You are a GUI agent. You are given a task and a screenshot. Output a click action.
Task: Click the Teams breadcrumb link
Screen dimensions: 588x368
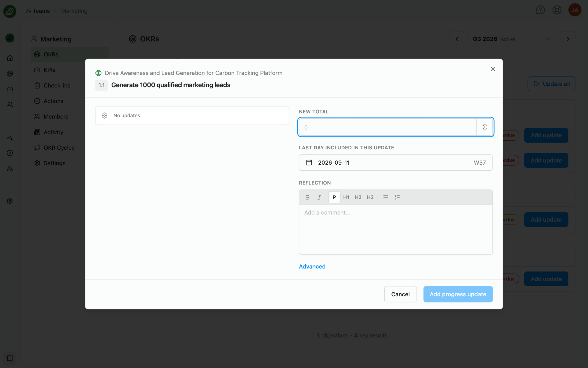(x=38, y=11)
